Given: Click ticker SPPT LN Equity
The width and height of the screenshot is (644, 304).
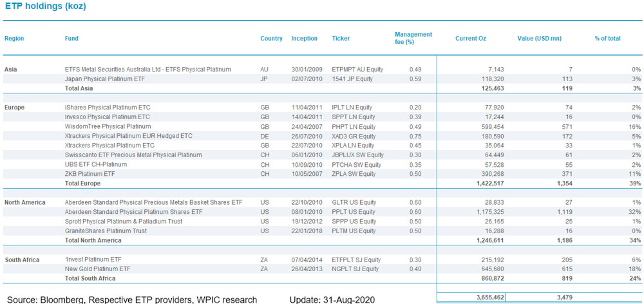Looking at the screenshot, I should click(x=354, y=117).
